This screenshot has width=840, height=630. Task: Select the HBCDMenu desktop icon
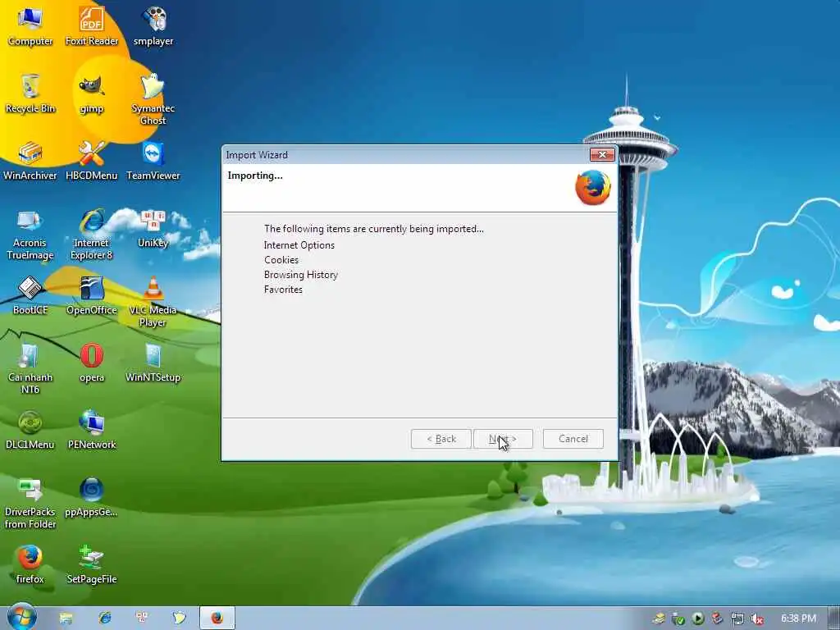(92, 161)
